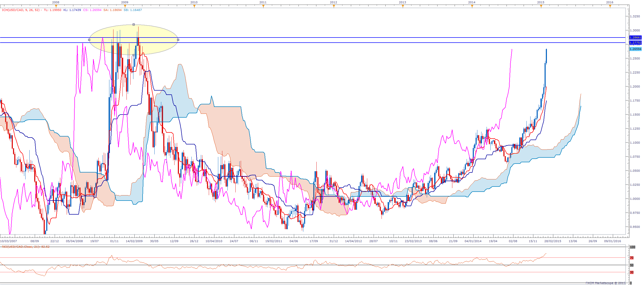Image resolution: width=644 pixels, height=285 pixels.
Task: Click the orange marker under year 2015
Action: pyautogui.click(x=541, y=6)
